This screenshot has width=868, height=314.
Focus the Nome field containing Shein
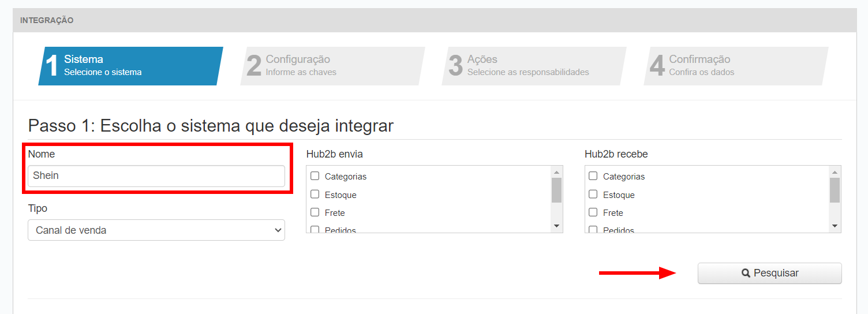click(x=156, y=176)
